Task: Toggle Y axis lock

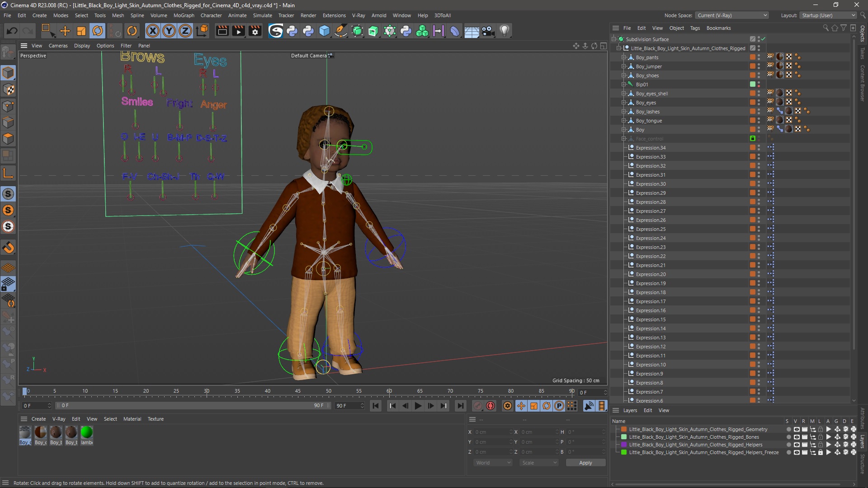Action: click(x=169, y=31)
